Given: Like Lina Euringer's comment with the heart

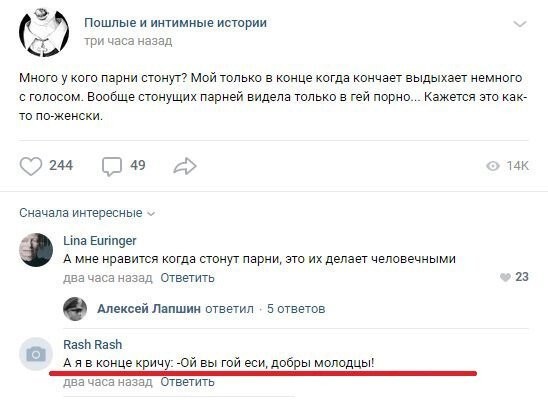Looking at the screenshot, I should tap(505, 277).
